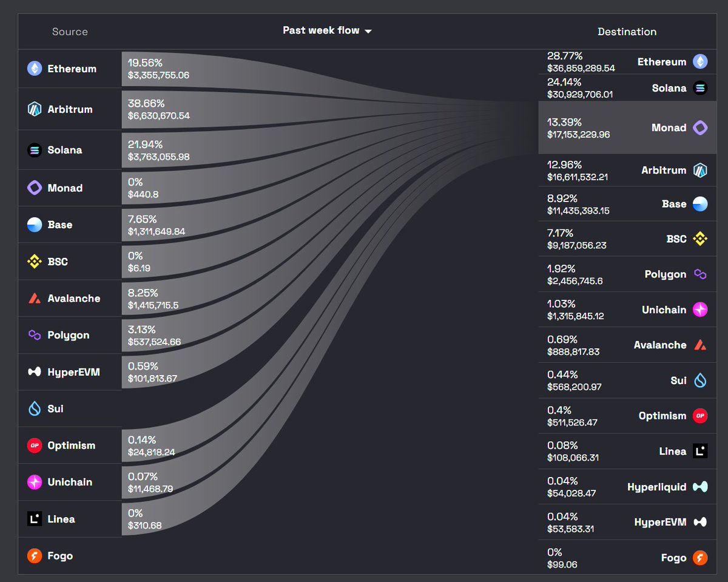
Task: Click Solana source share 21.94%
Action: [145, 144]
